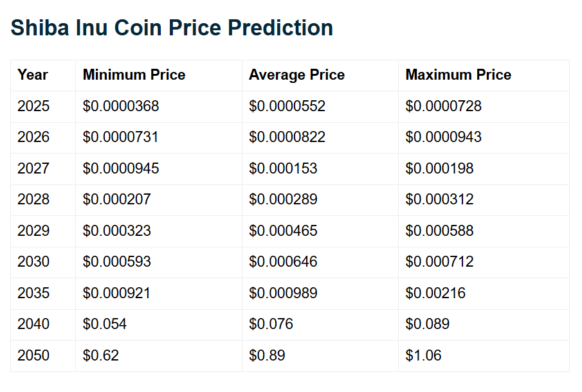582x392 pixels.
Task: Select the 2027 maximum price $0.000198
Action: point(439,168)
